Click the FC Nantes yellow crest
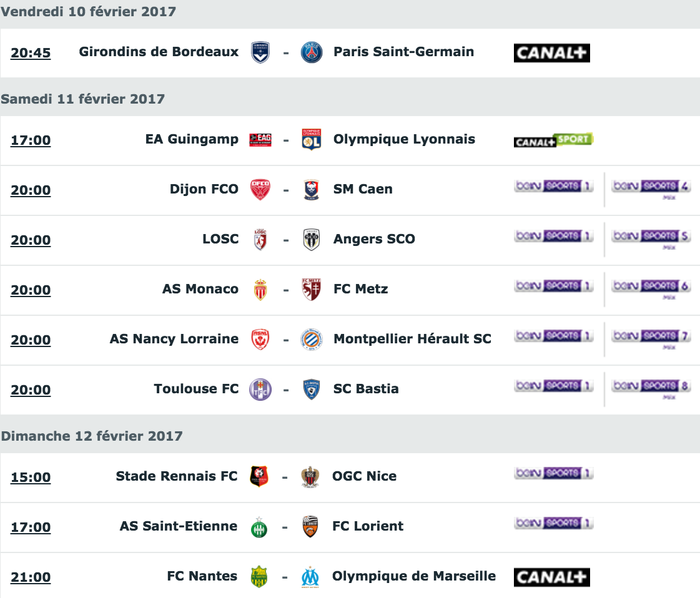Screen dimensions: 700x598 259,577
